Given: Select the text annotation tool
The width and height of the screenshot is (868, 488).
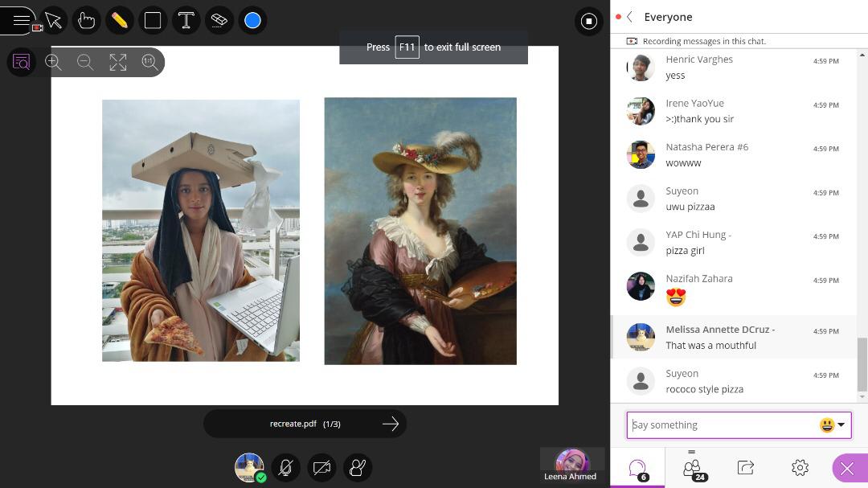Looking at the screenshot, I should coord(186,21).
